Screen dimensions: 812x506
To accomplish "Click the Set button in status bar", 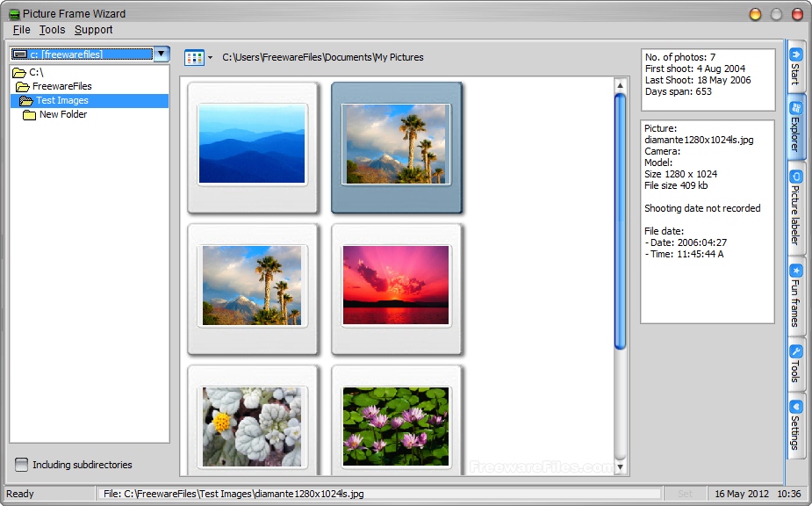I will pyautogui.click(x=685, y=494).
